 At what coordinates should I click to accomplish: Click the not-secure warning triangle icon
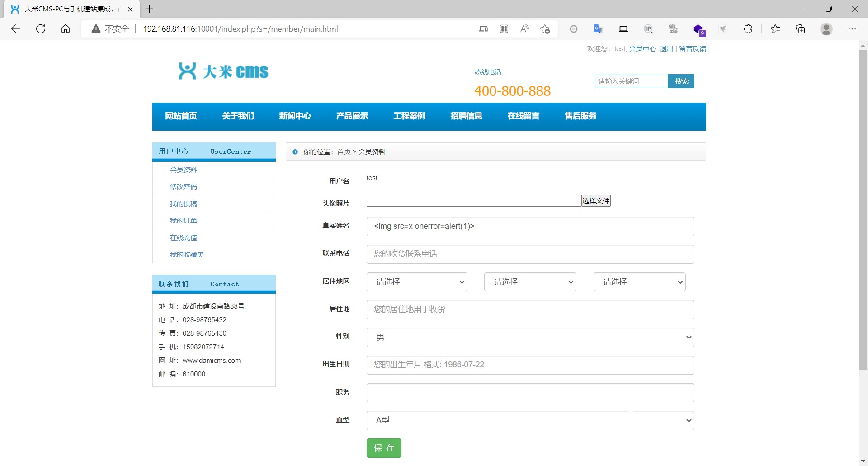[x=96, y=29]
